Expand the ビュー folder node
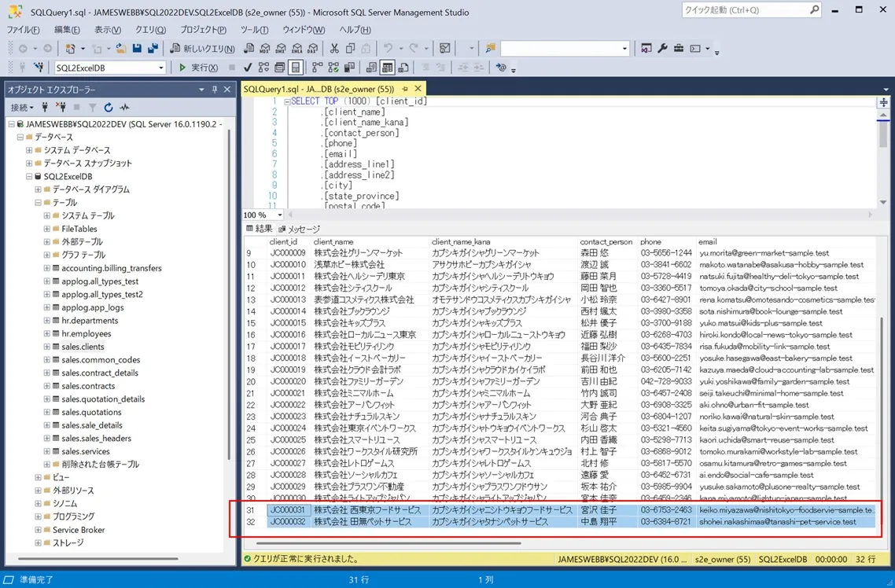The height and width of the screenshot is (588, 895). click(x=39, y=477)
